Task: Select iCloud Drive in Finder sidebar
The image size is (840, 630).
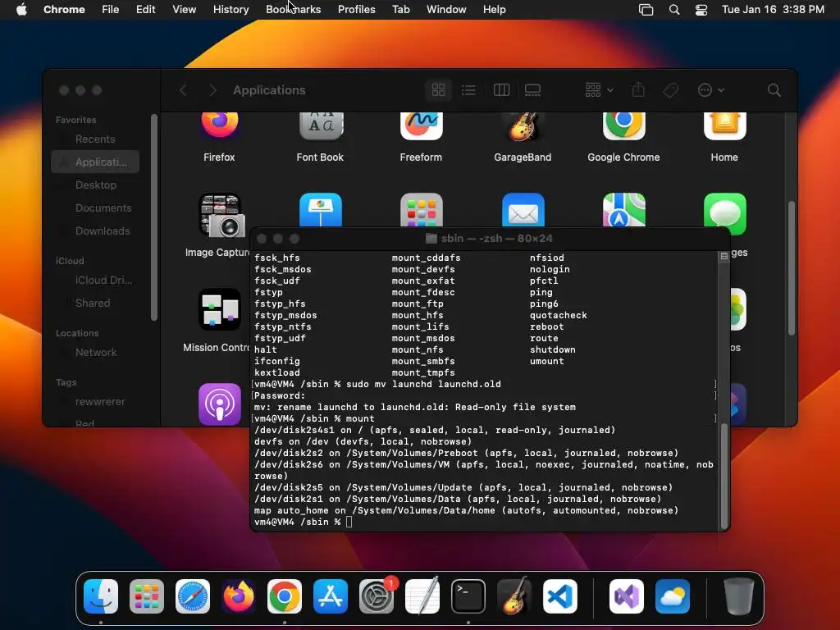Action: point(95,281)
